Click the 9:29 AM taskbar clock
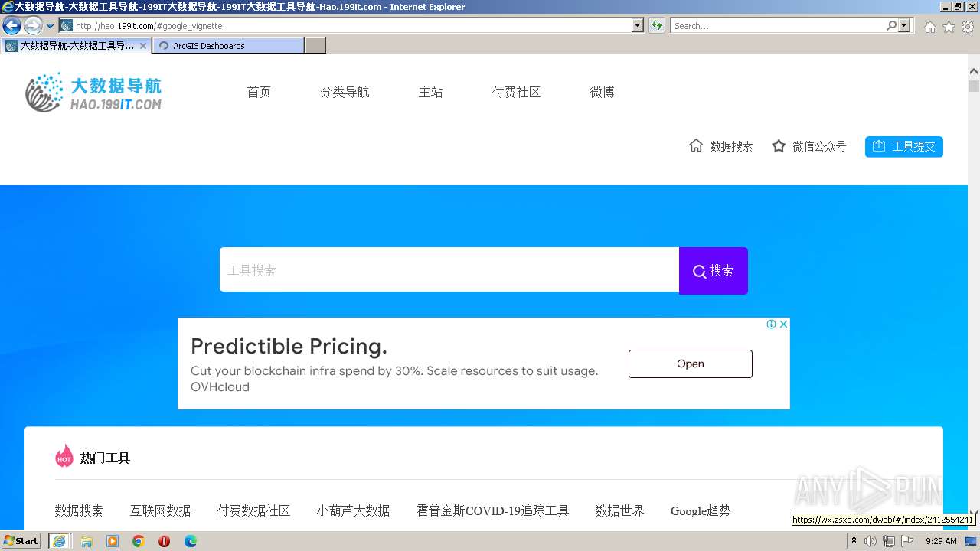This screenshot has height=551, width=980. point(941,541)
